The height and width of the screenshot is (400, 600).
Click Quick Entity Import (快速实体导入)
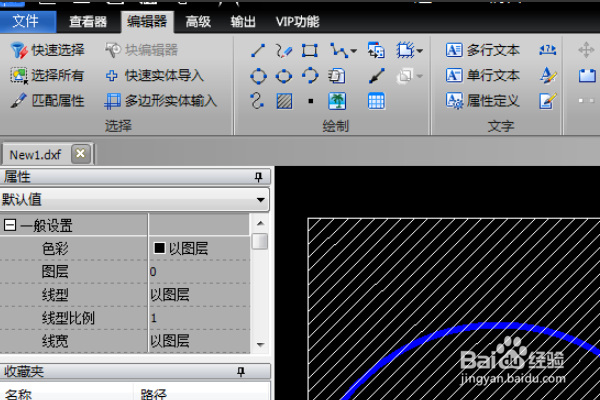(x=154, y=75)
